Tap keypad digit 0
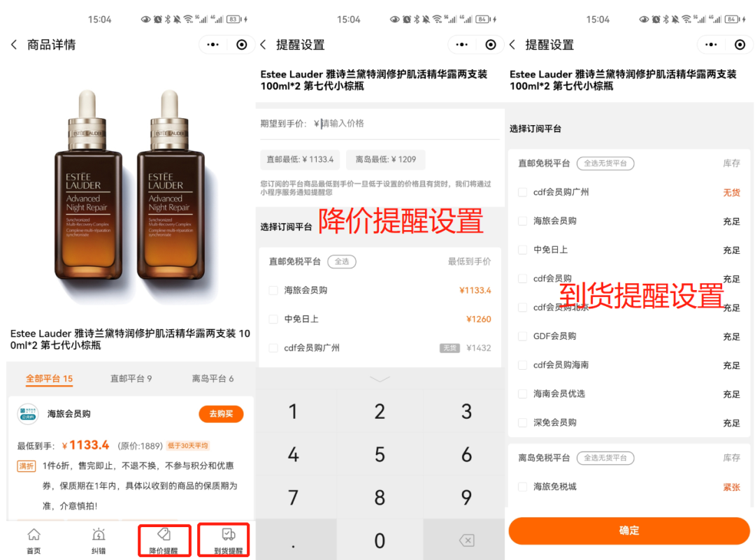This screenshot has height=560, width=755. click(380, 540)
